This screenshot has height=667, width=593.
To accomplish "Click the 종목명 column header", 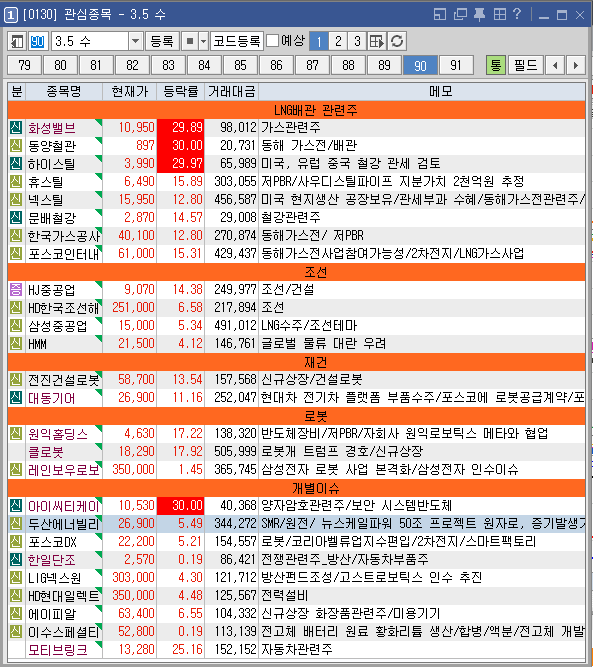I will pos(64,91).
